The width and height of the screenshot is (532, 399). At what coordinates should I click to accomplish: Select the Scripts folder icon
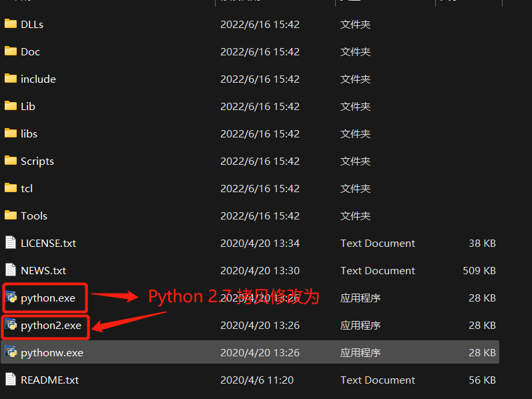11,161
